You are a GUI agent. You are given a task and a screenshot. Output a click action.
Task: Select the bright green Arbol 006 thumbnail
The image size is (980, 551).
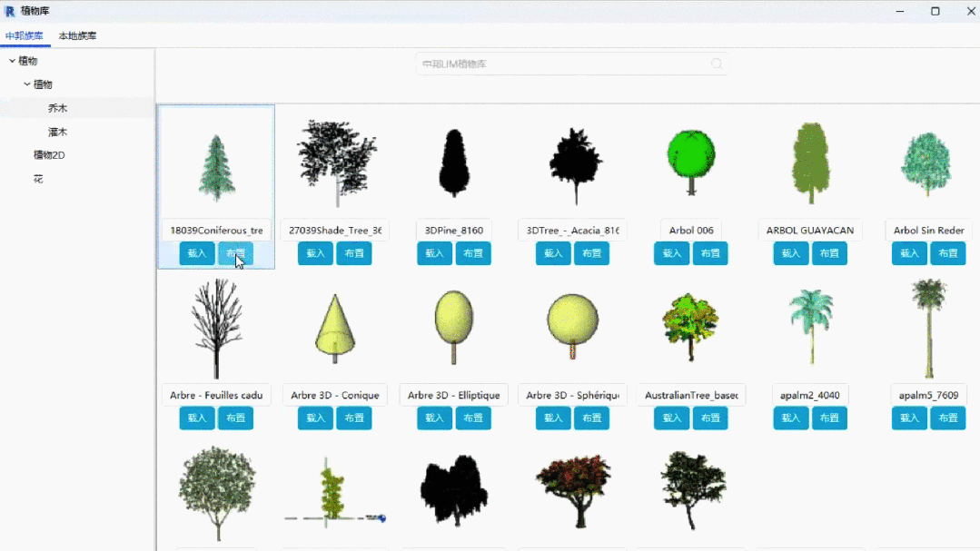click(691, 162)
